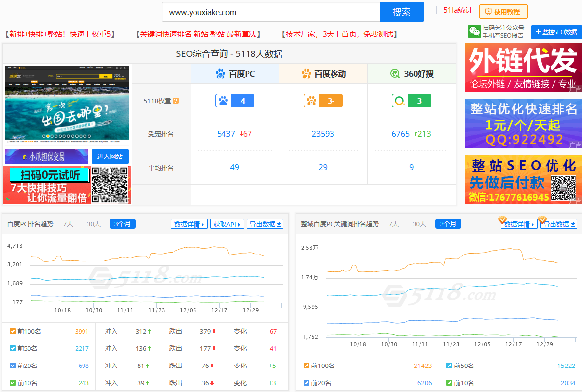This screenshot has width=582, height=392.
Task: Click the 5118权重 question mark help icon
Action: [x=176, y=101]
